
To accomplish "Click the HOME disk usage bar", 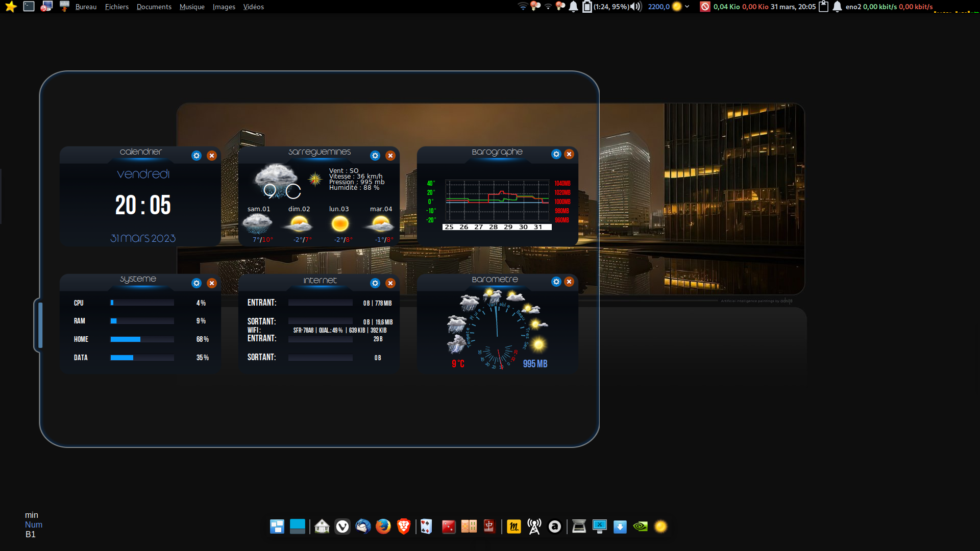I will (142, 339).
